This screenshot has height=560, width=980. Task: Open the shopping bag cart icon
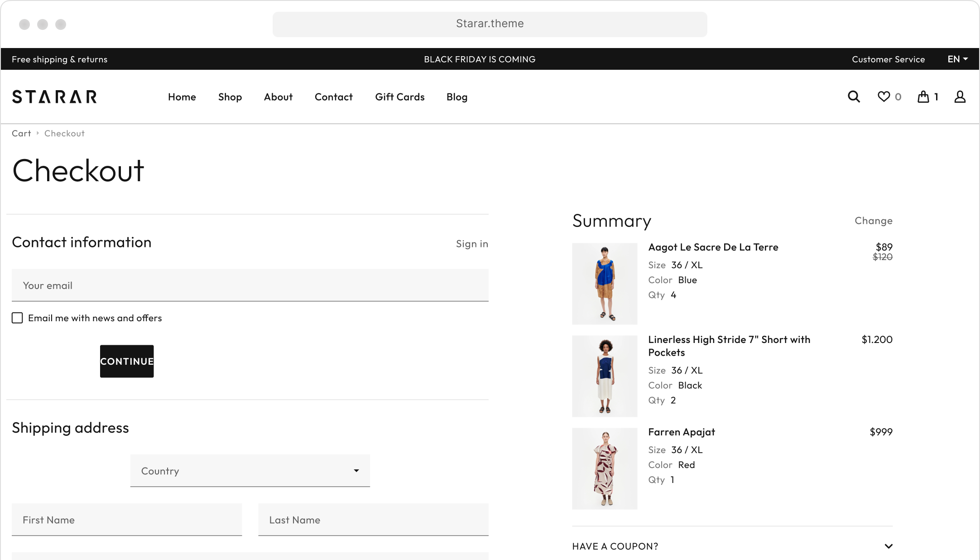(x=923, y=97)
